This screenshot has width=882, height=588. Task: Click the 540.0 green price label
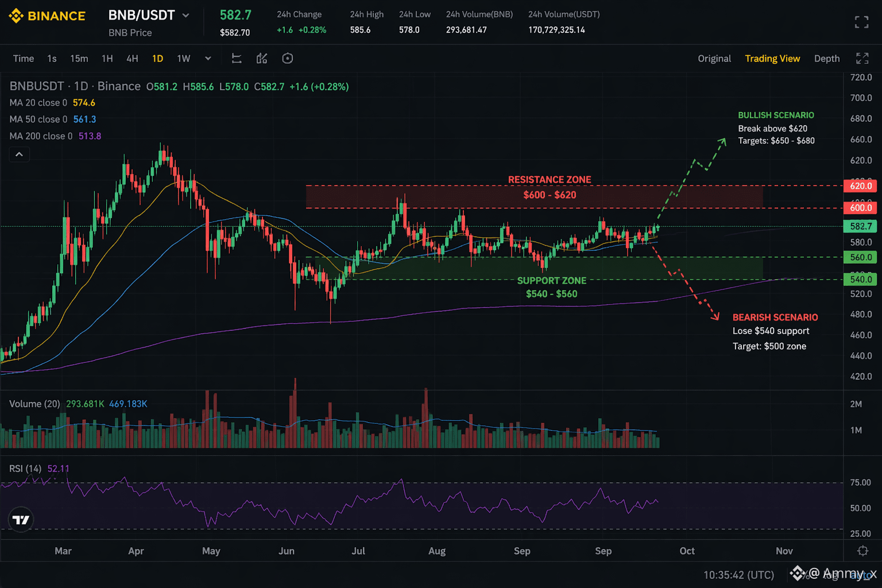pos(861,280)
